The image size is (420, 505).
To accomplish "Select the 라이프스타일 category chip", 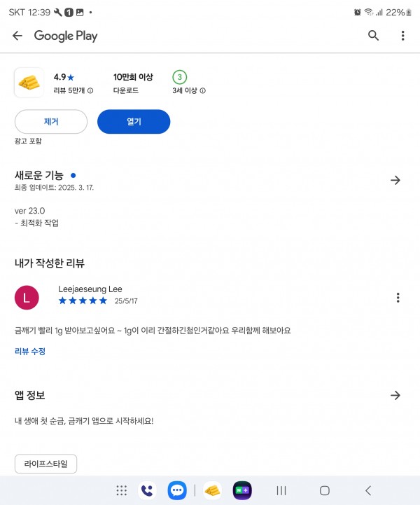I will 45,464.
